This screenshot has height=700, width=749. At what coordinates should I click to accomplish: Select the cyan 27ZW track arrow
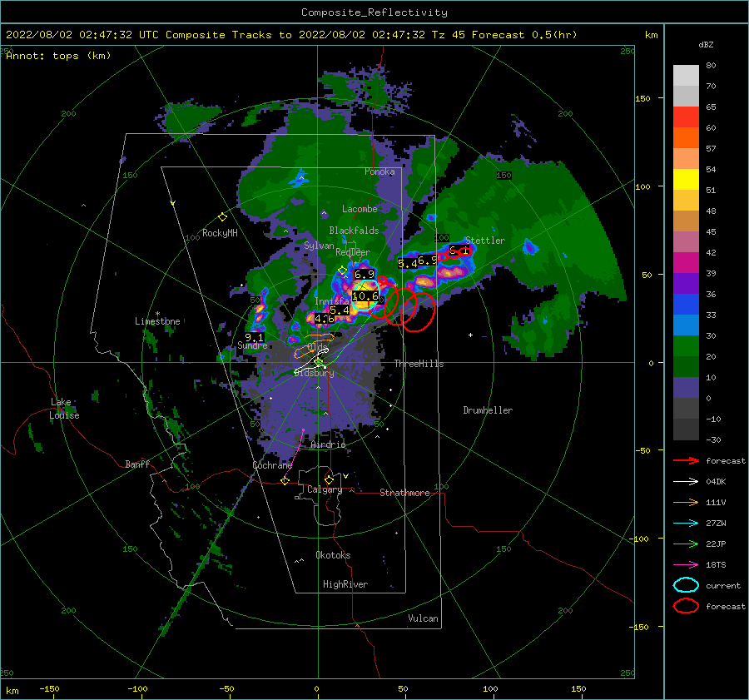686,524
